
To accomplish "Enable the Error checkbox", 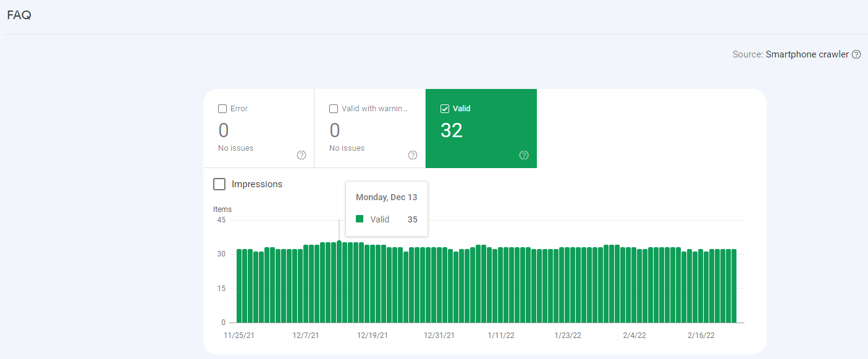I will [222, 109].
